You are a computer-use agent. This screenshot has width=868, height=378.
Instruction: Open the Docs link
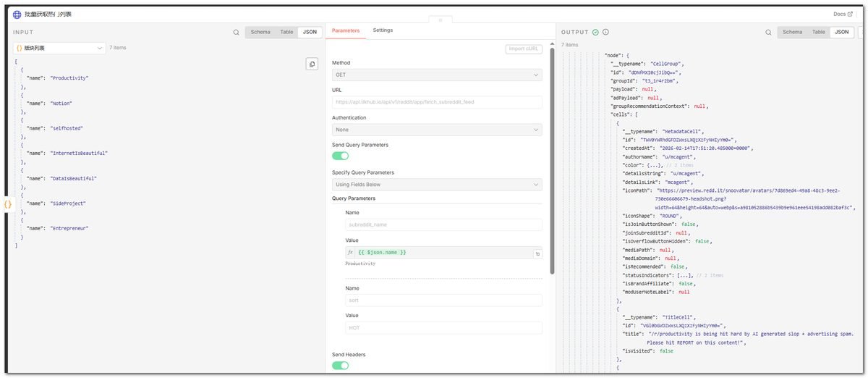tap(842, 14)
